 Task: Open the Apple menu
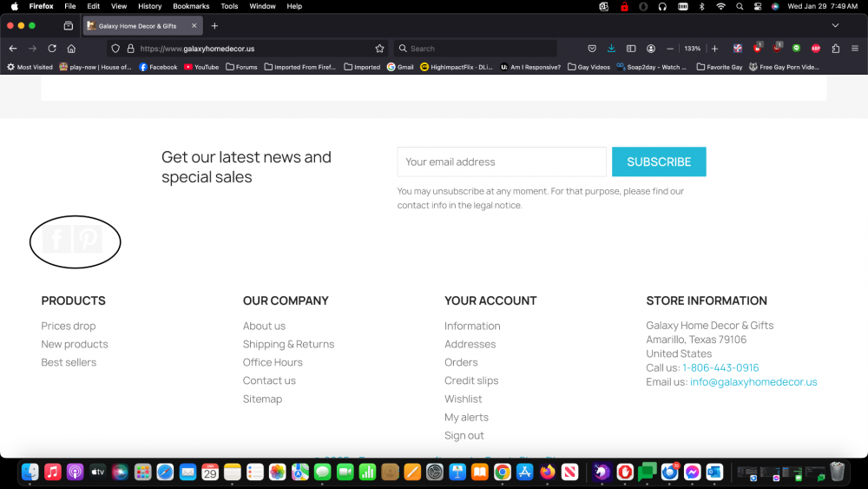(x=15, y=6)
